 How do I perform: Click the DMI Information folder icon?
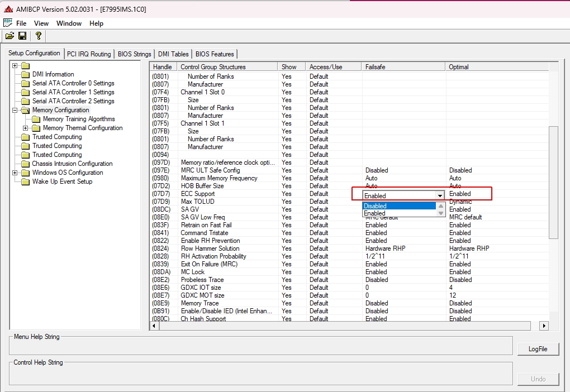26,74
